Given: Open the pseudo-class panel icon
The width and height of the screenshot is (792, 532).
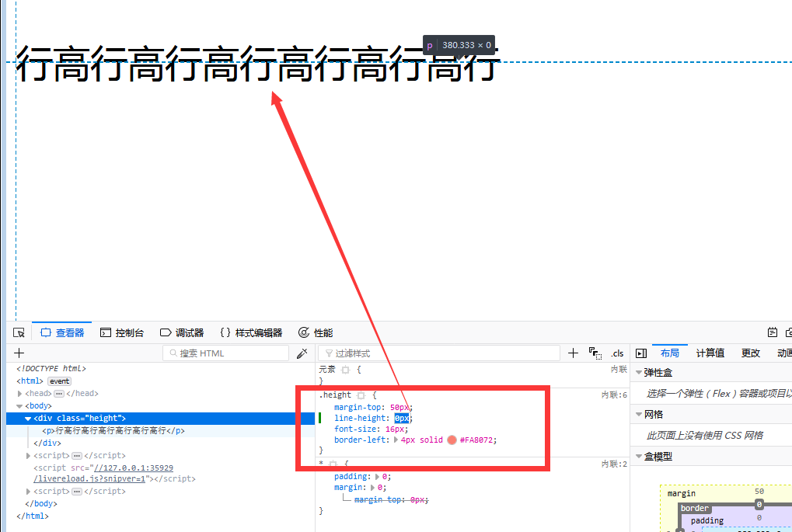Looking at the screenshot, I should coord(594,353).
